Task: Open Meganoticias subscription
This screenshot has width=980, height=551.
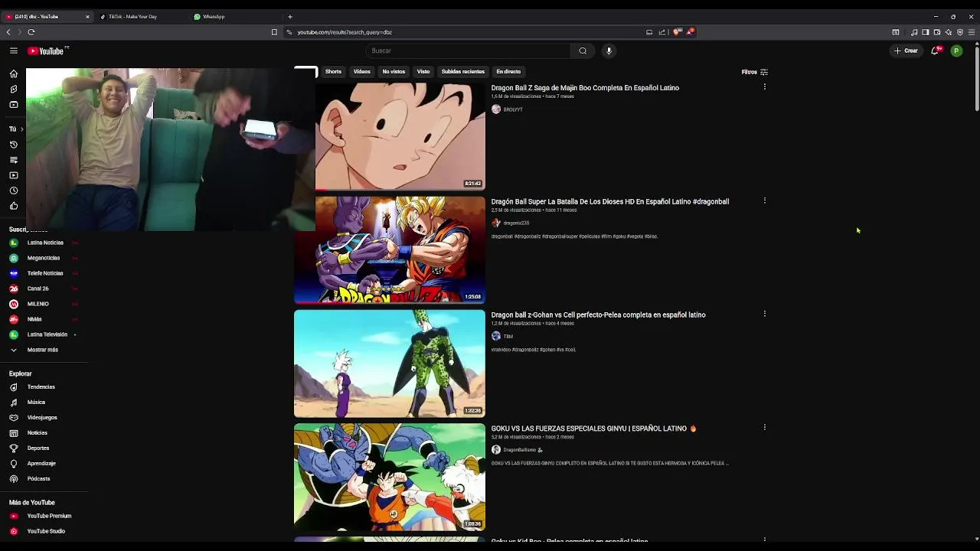Action: point(43,258)
